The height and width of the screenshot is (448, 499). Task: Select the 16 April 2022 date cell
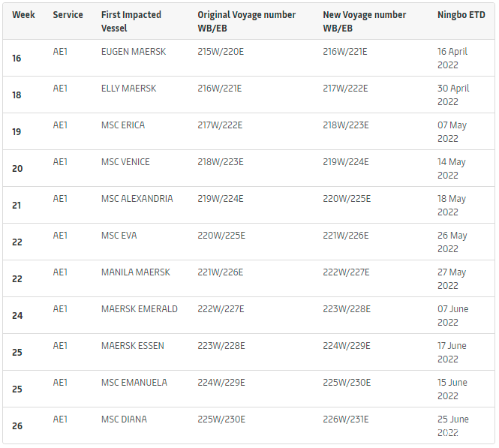click(x=452, y=58)
